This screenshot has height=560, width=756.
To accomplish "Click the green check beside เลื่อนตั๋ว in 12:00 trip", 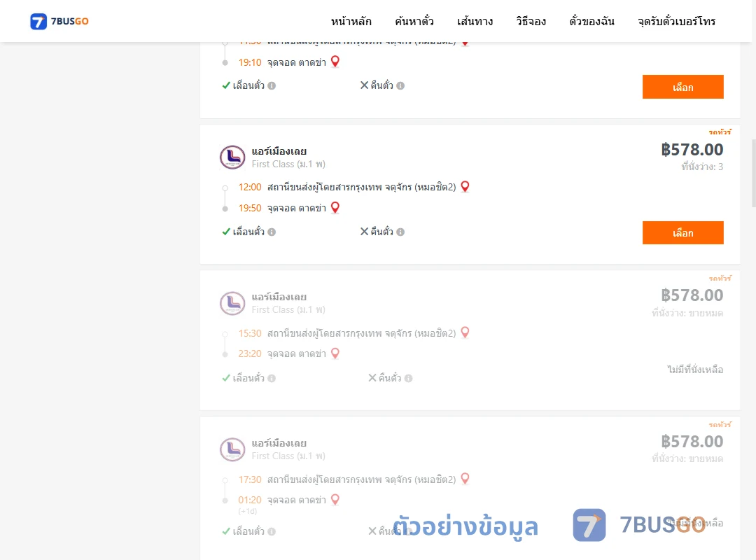I will tap(226, 232).
